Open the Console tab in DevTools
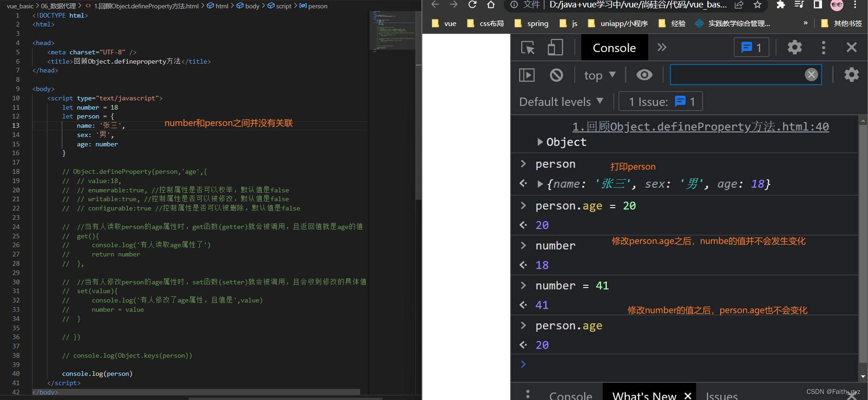 coord(614,48)
